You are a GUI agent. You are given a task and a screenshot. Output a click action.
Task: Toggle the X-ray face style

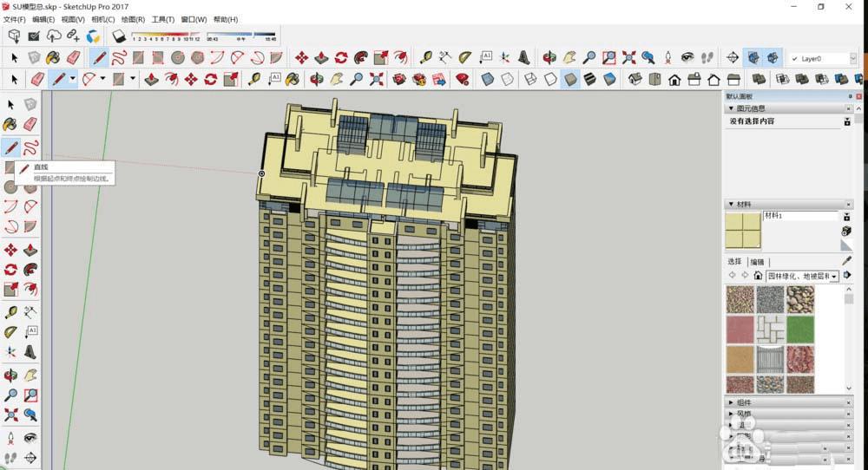pos(487,80)
